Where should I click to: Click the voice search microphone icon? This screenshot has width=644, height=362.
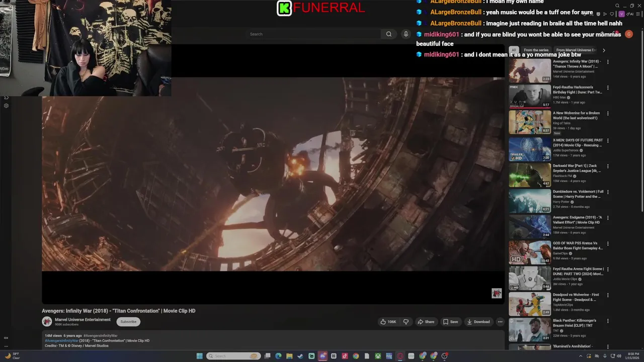click(x=406, y=34)
